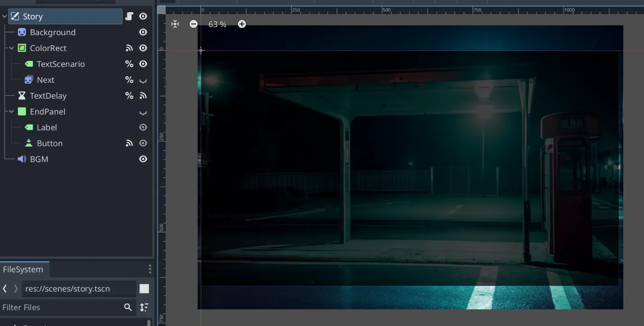Zoom out the canvas with minus button
Viewport: 644px width, 326px height.
click(193, 24)
